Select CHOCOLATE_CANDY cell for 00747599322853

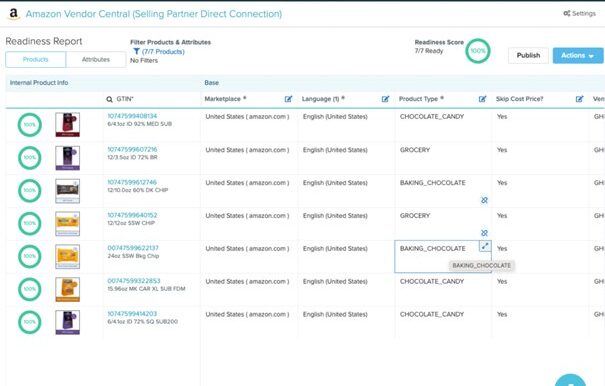[x=443, y=290]
